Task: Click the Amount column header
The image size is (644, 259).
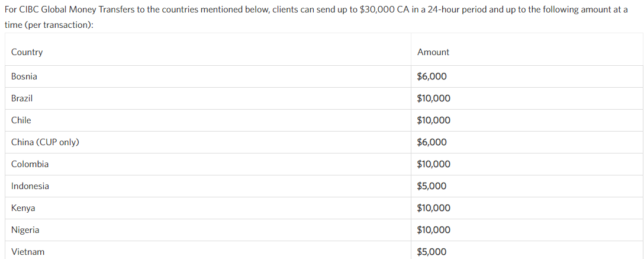Action: (433, 52)
